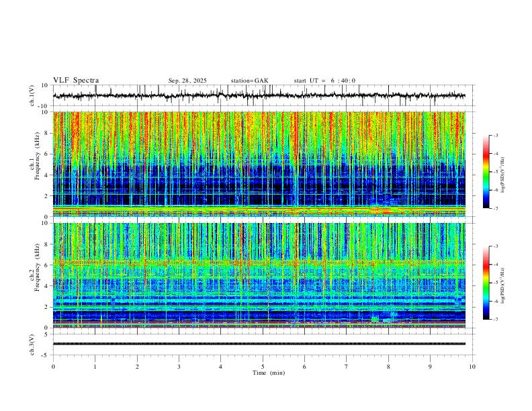This screenshot has height=411, width=532.
Task: Click the time axis tick label "7"
Action: (347, 367)
